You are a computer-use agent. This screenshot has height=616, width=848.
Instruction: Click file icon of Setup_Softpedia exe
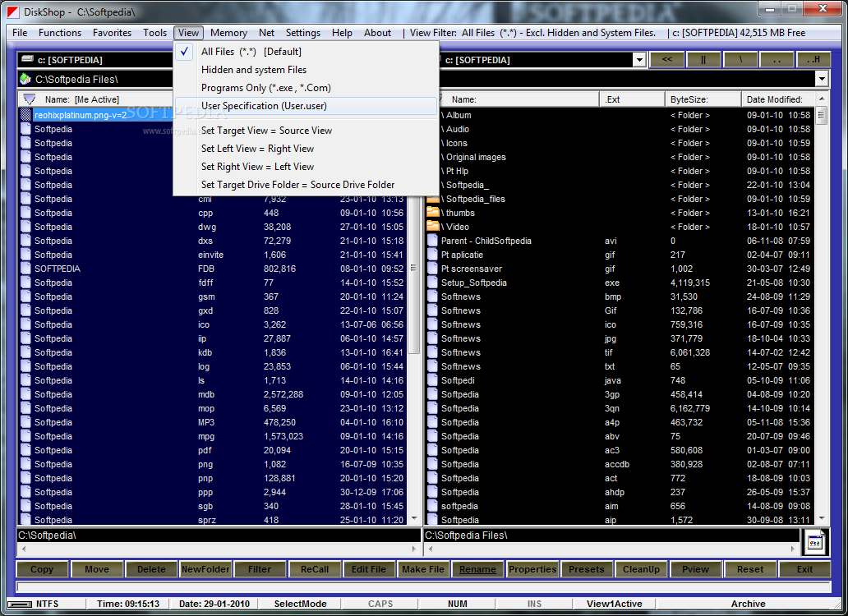tap(432, 282)
